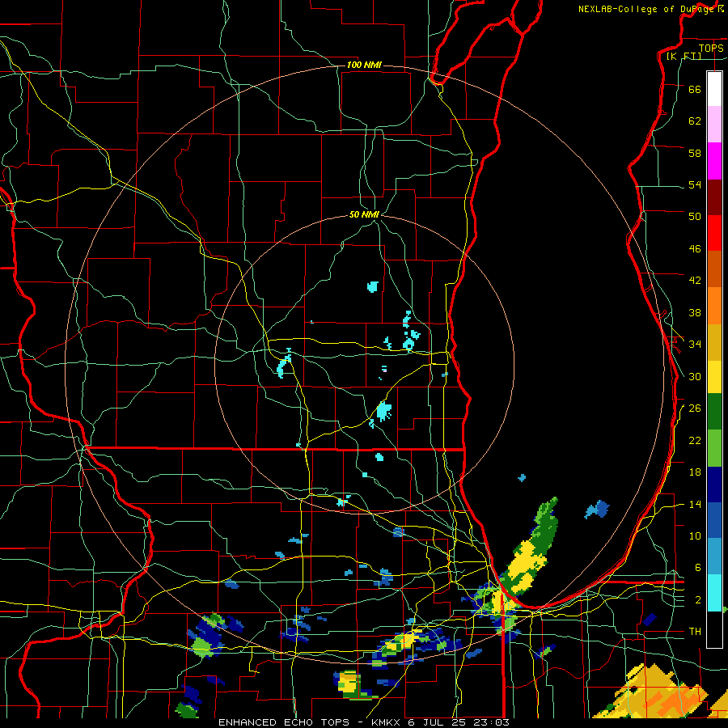
Task: Select the dark red (maroon) legend band
Action: tap(714, 197)
